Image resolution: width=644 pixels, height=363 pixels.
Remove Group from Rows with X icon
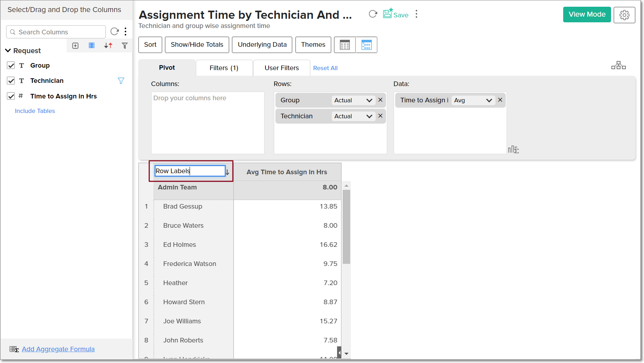point(380,100)
